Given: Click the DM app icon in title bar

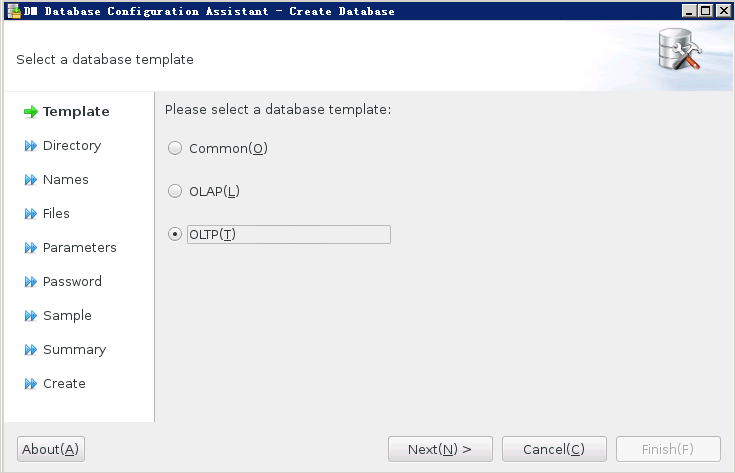Looking at the screenshot, I should [x=15, y=11].
